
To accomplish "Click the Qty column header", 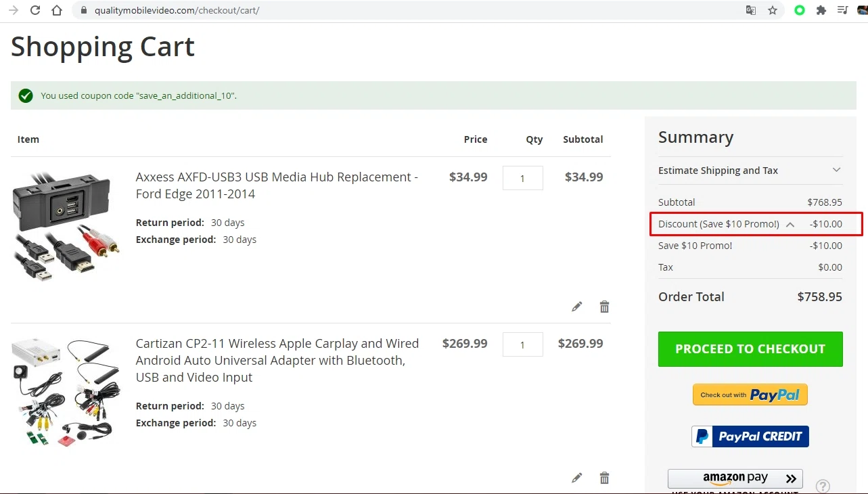I will [534, 139].
